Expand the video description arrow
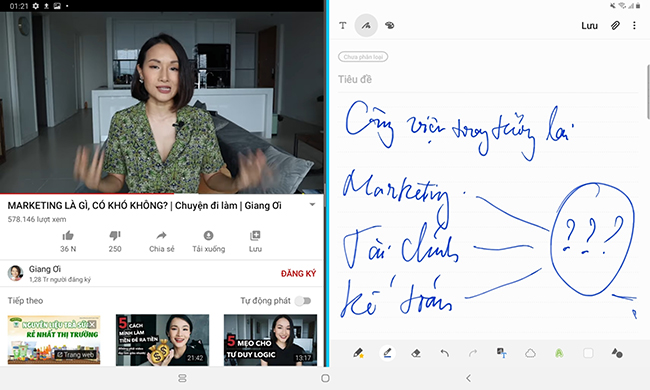The height and width of the screenshot is (390, 650). pyautogui.click(x=313, y=204)
